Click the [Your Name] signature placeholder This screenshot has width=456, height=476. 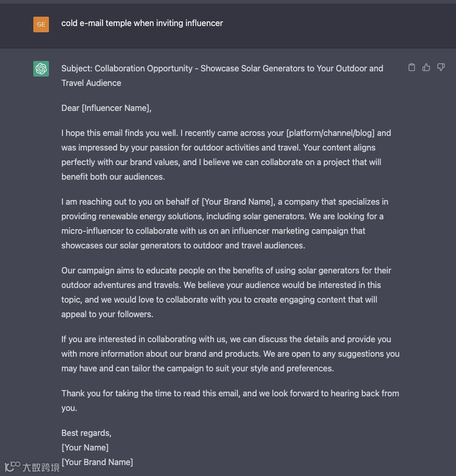pos(85,447)
